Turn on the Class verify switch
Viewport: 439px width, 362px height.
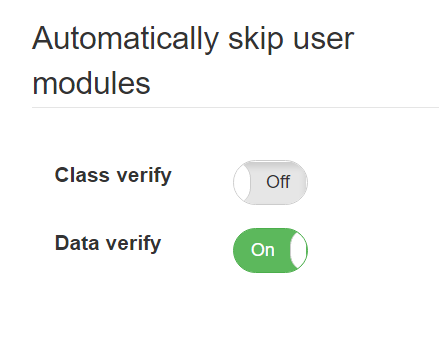click(270, 182)
